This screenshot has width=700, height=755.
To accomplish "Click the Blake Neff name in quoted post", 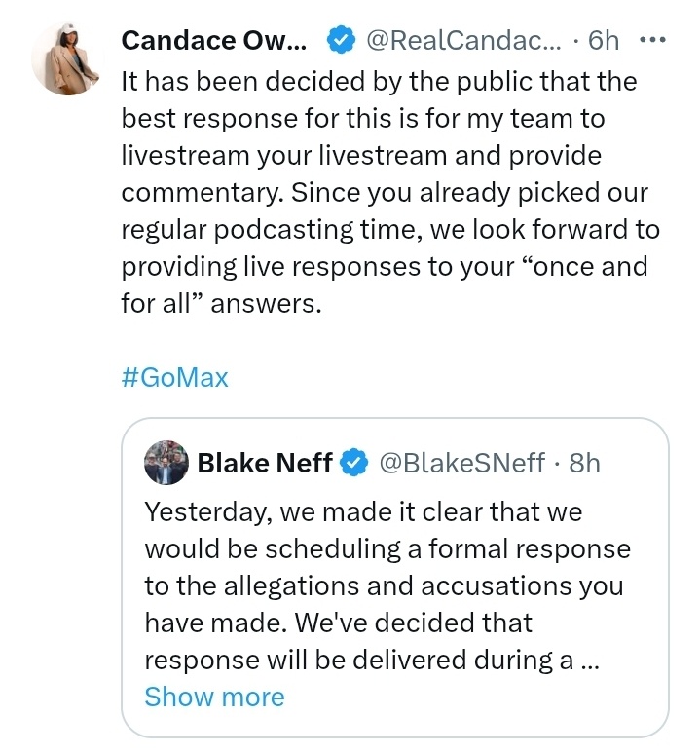I will [265, 462].
